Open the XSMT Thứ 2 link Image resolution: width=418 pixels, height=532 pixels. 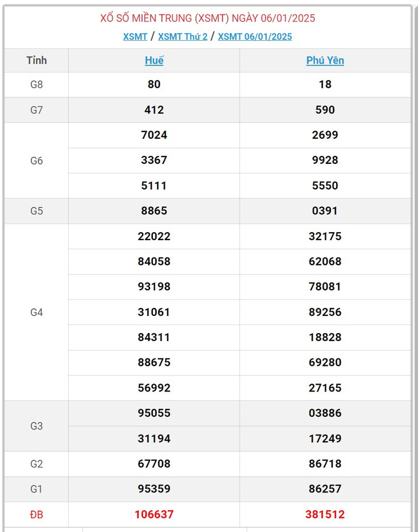tap(183, 37)
